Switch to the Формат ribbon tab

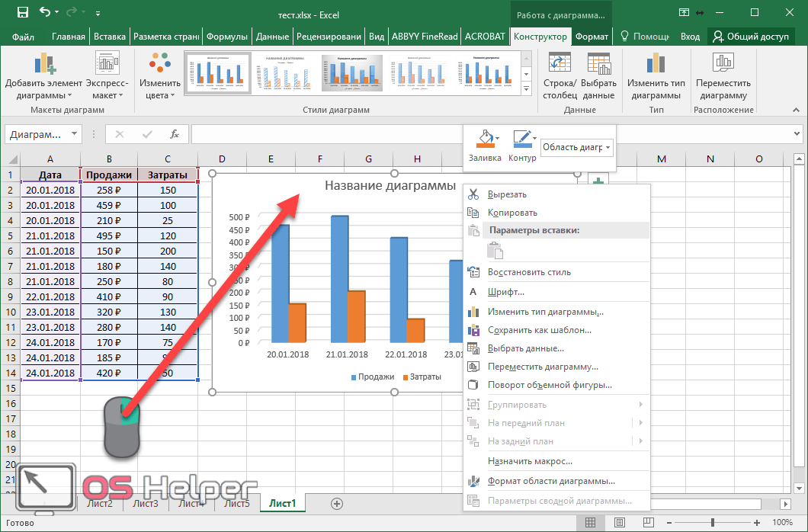click(592, 36)
